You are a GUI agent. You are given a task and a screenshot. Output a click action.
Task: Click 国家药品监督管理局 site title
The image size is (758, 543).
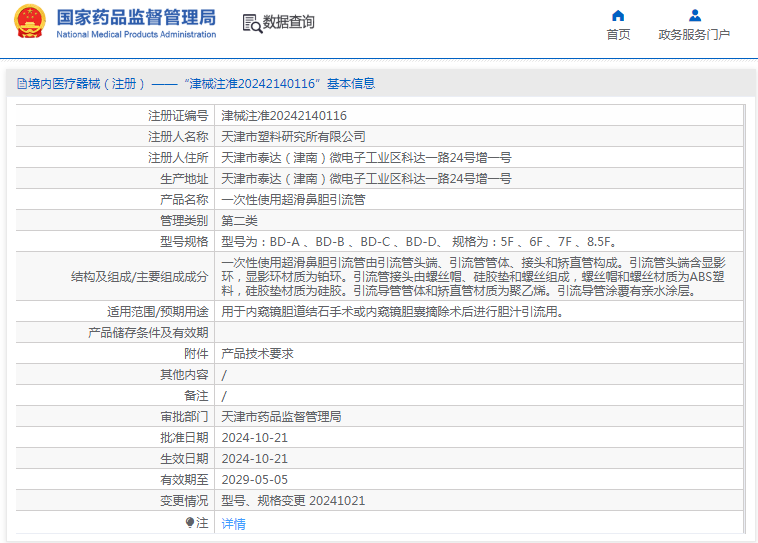coord(136,17)
